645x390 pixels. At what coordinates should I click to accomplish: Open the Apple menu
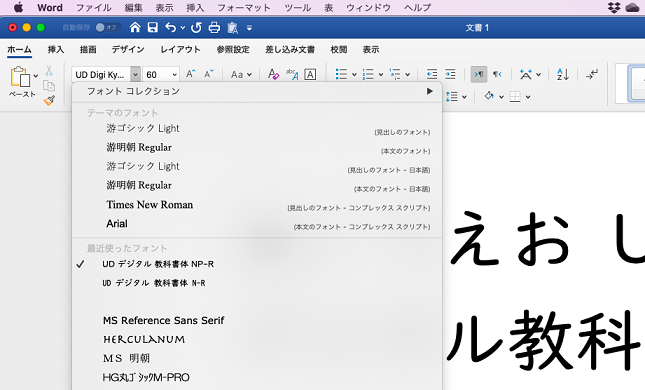click(x=18, y=7)
